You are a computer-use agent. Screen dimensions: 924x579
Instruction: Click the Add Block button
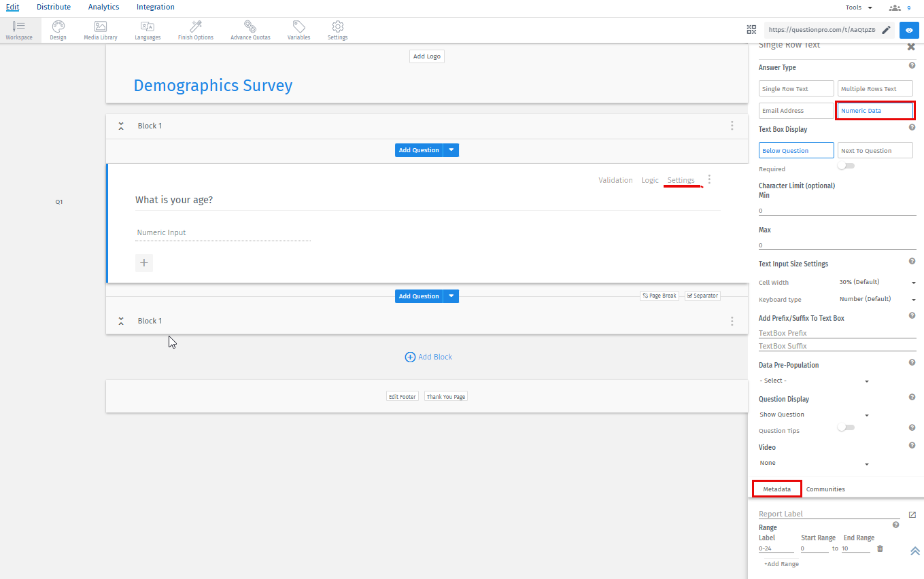(428, 356)
